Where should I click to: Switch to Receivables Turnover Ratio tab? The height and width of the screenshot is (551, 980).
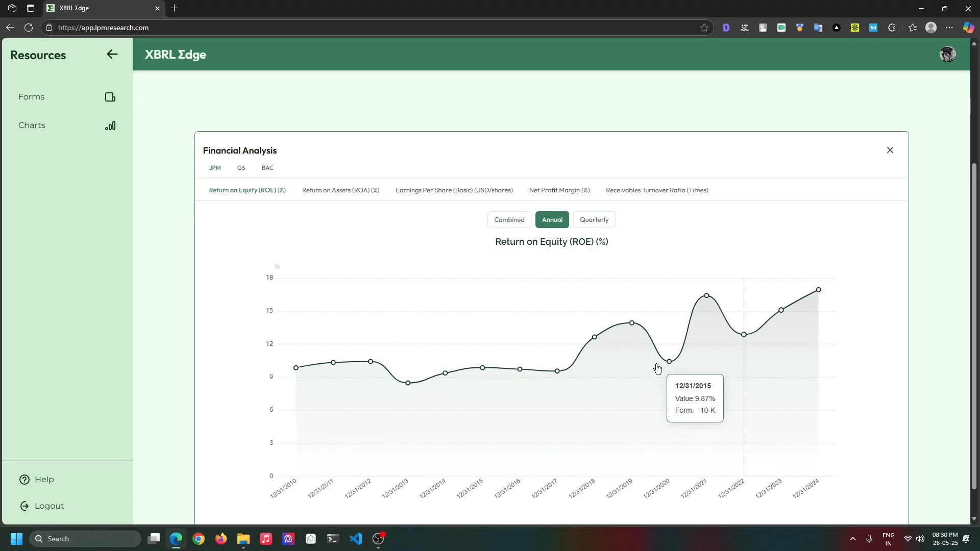[657, 190]
